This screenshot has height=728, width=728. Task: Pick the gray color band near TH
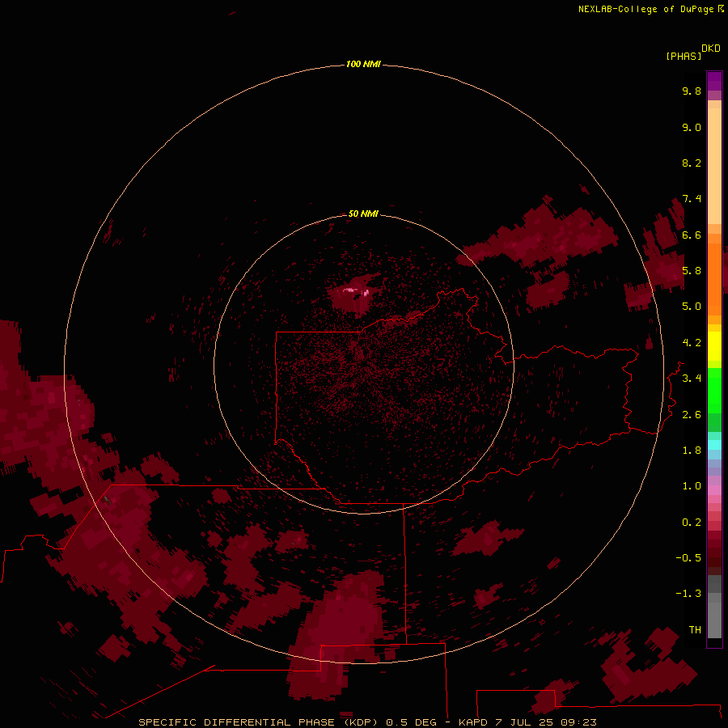(x=714, y=620)
